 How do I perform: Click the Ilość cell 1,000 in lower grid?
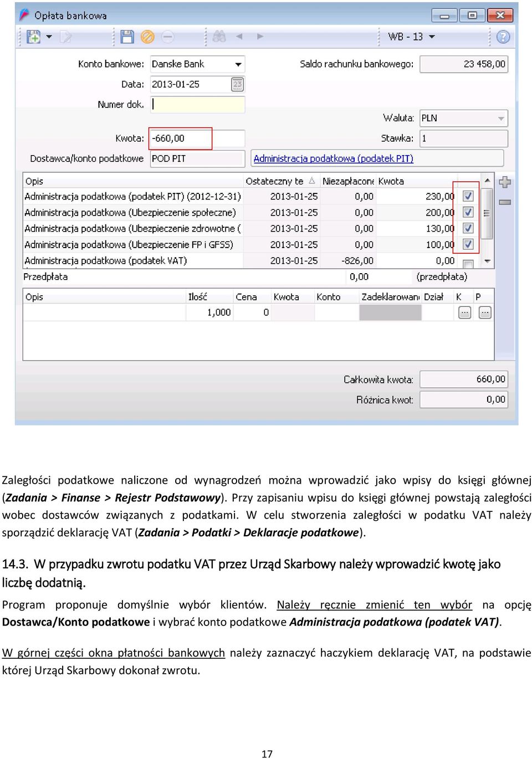[209, 312]
